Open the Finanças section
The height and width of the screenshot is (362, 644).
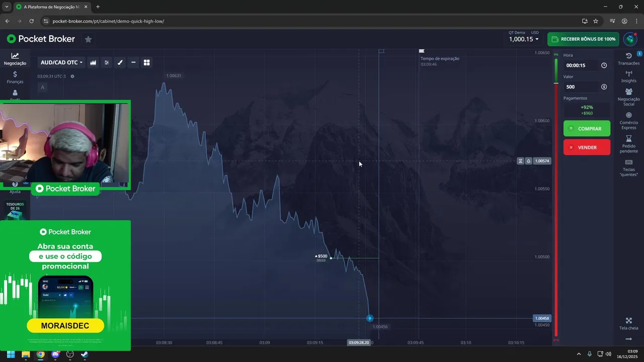[x=15, y=77]
